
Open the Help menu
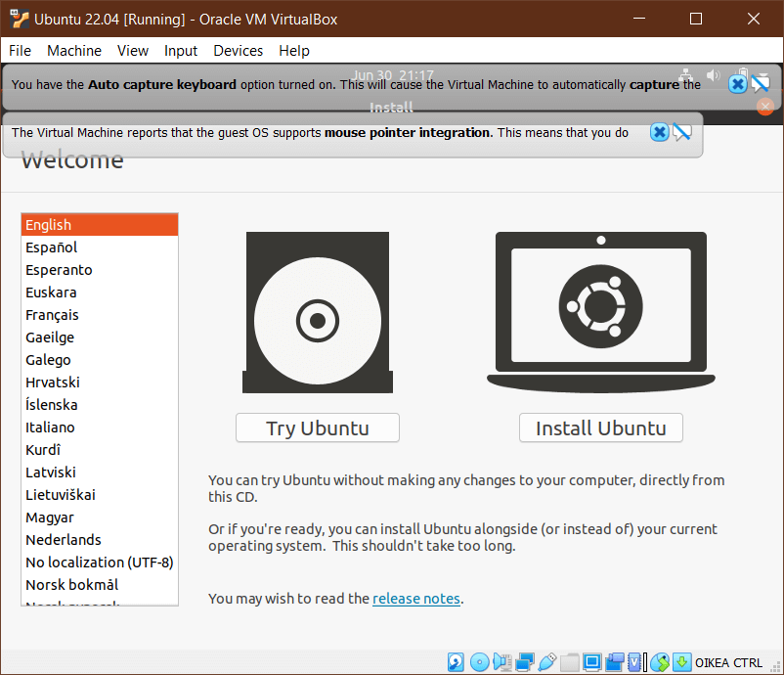click(294, 51)
